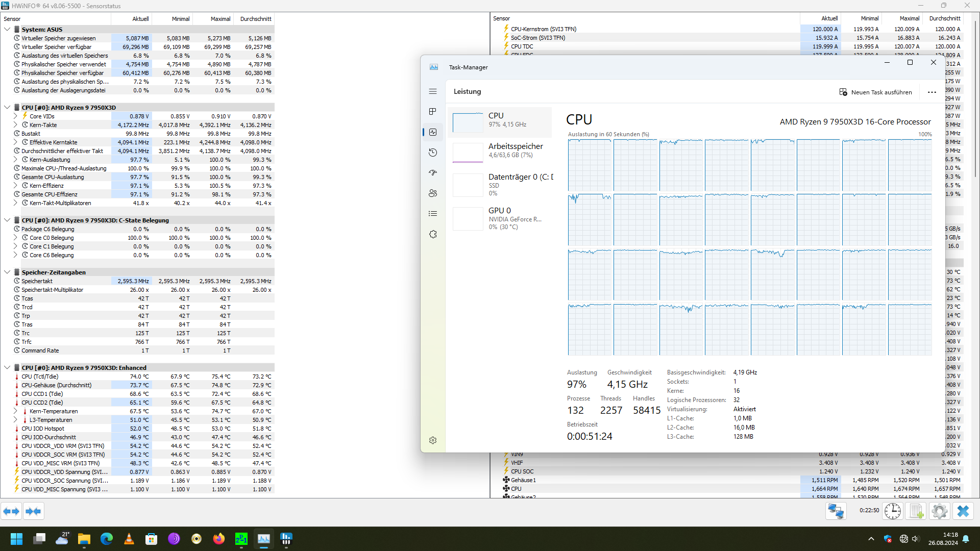Expand Kern-Temperaturen sensor row
The width and height of the screenshot is (980, 551).
click(x=15, y=411)
